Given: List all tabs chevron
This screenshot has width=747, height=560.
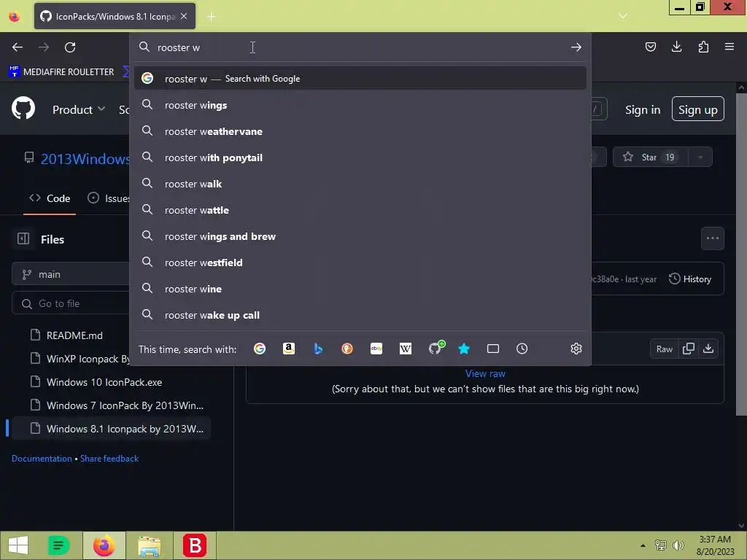Looking at the screenshot, I should [623, 16].
